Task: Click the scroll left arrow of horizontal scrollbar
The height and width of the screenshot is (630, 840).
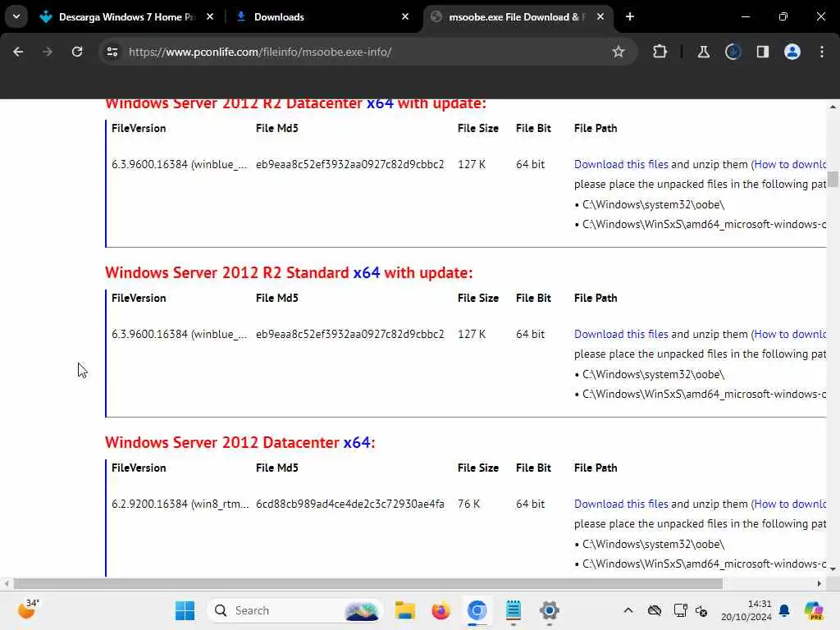Action: tap(7, 583)
